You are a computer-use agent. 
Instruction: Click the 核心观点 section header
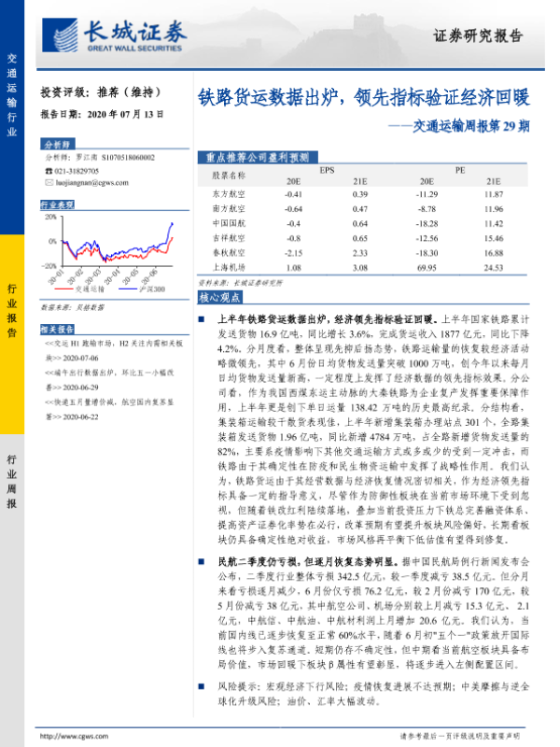click(x=222, y=297)
